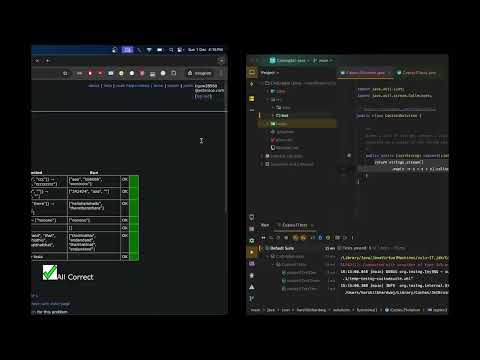The width and height of the screenshot is (480, 360).
Task: Click the All Correct result text
Action: click(x=75, y=277)
